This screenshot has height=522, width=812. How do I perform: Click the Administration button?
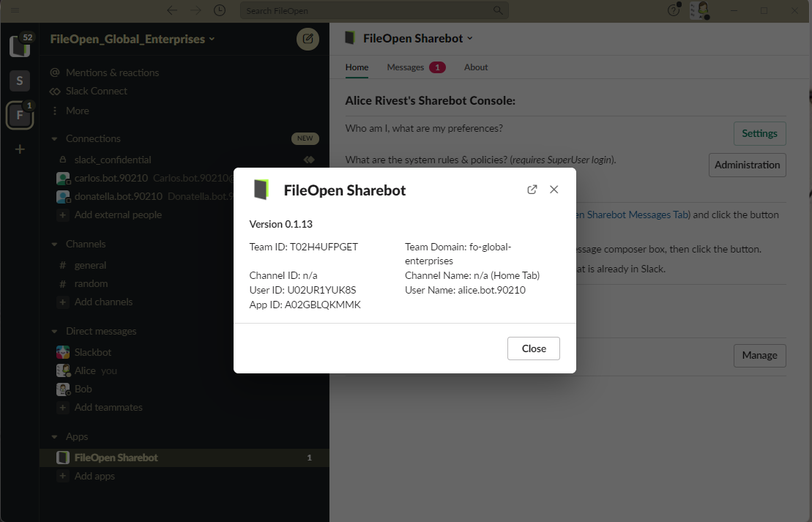(748, 165)
